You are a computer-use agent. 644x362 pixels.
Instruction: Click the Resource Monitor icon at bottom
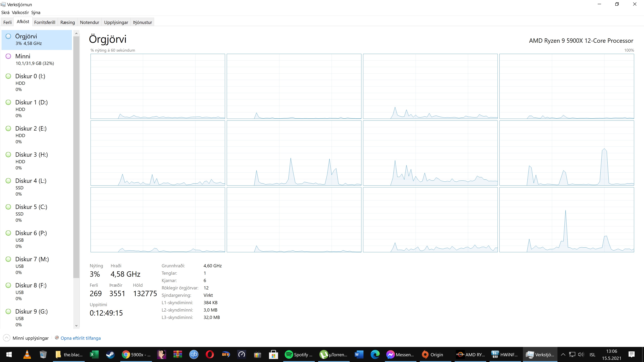[x=57, y=338]
